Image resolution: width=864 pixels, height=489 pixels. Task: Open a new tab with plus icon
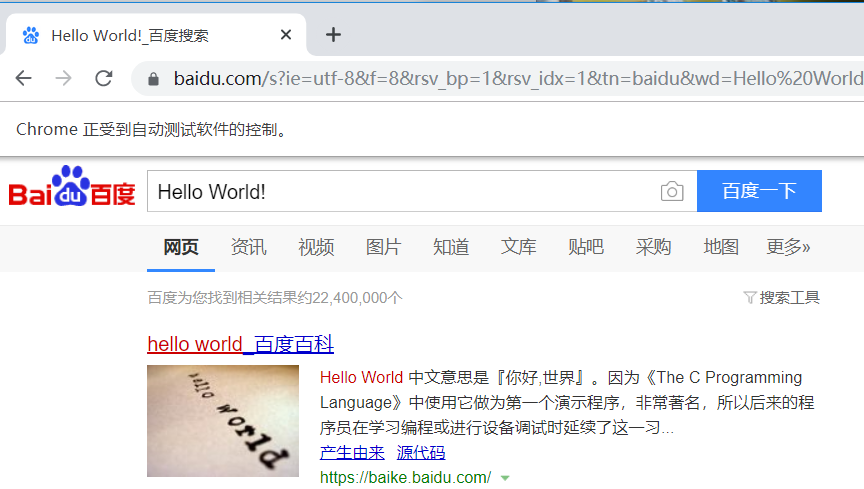point(333,35)
